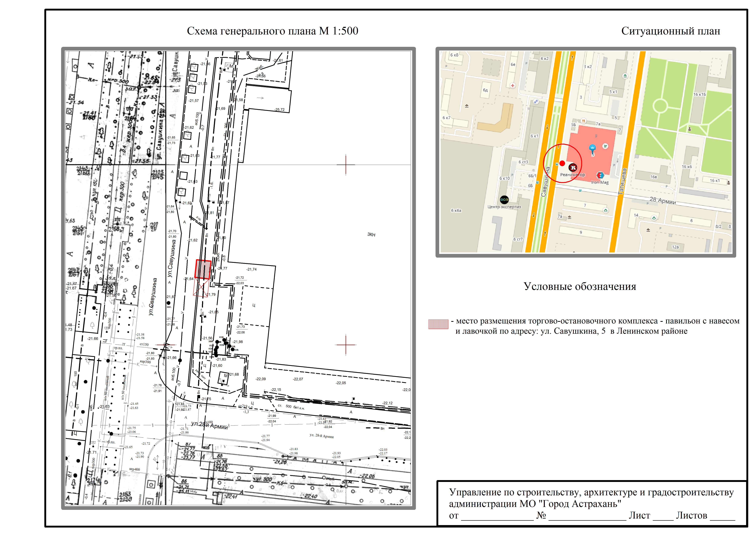Click the museum icon near building 3 к1
Image resolution: width=756 pixels, height=535 pixels.
tap(625, 76)
